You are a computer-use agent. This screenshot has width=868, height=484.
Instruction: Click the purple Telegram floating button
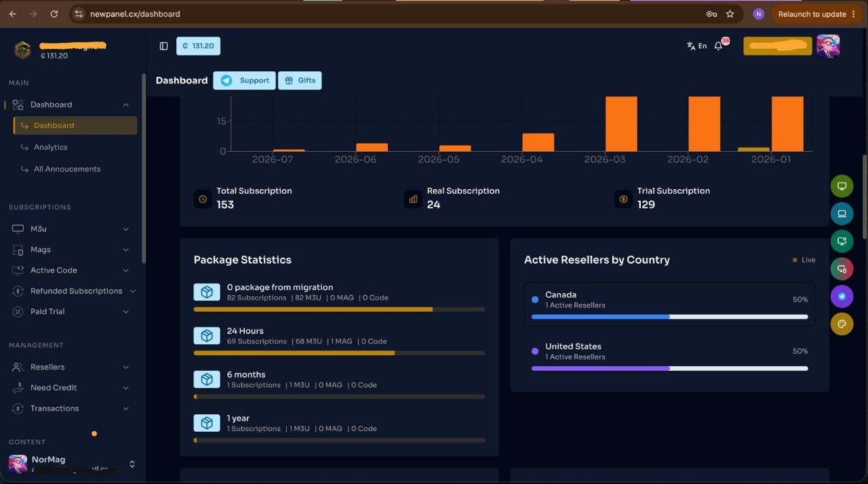point(842,296)
